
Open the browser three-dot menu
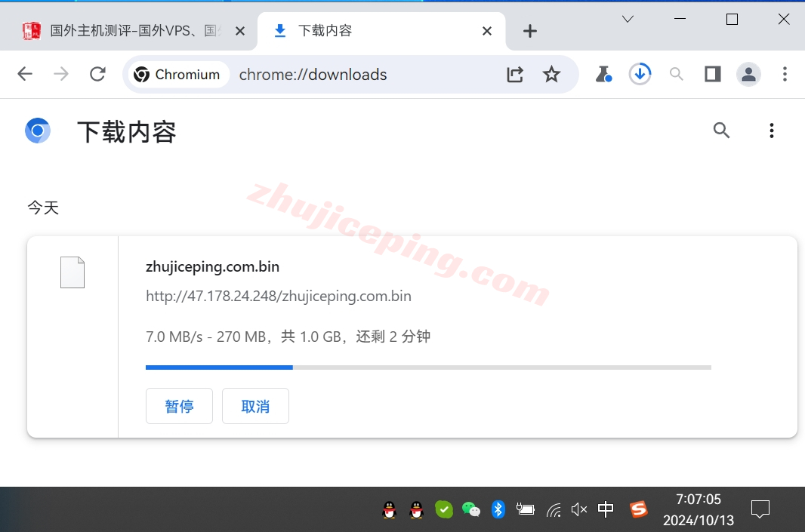(785, 74)
